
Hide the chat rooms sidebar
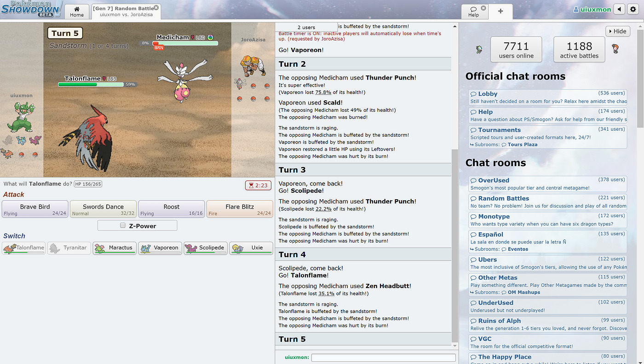(x=618, y=31)
